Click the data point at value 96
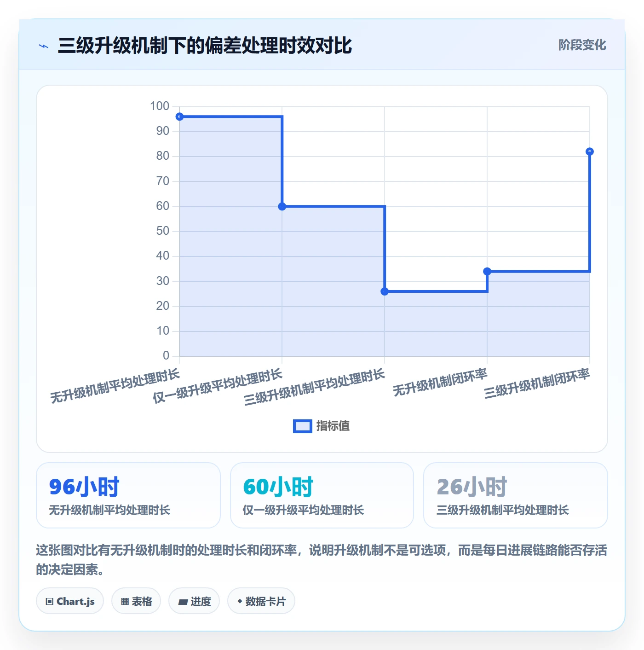This screenshot has width=644, height=650. (180, 117)
